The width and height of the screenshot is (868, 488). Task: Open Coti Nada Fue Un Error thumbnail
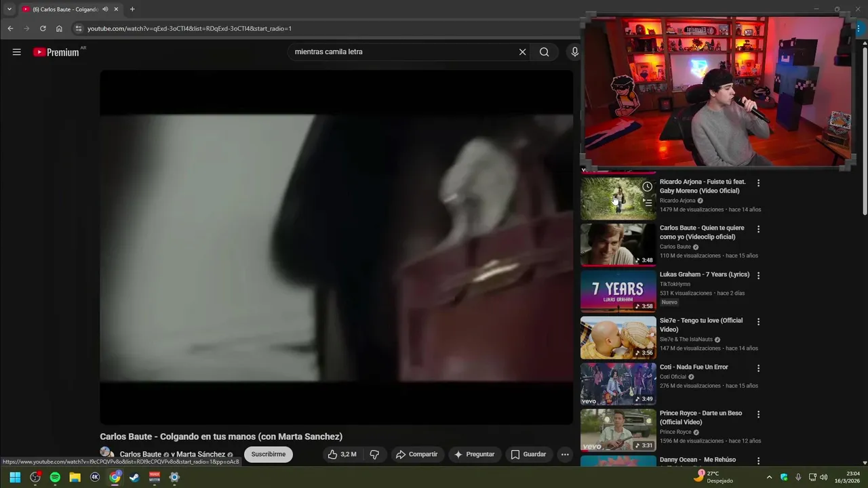618,384
